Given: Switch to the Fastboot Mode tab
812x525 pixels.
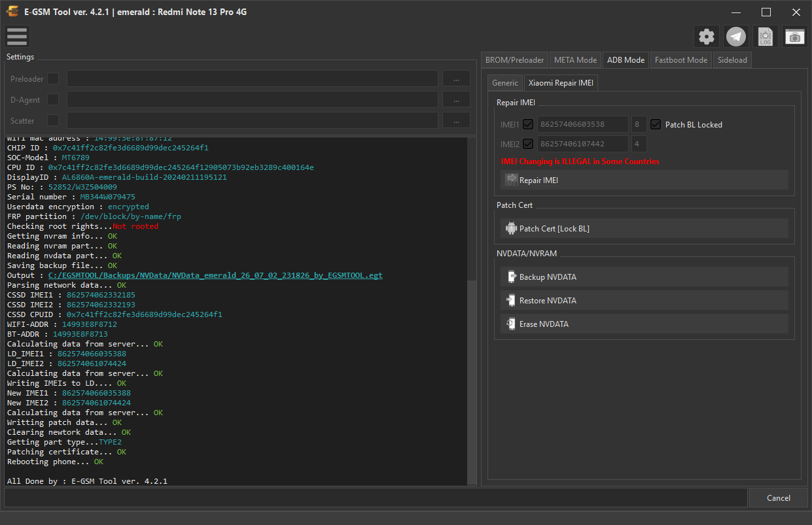Looking at the screenshot, I should click(681, 59).
